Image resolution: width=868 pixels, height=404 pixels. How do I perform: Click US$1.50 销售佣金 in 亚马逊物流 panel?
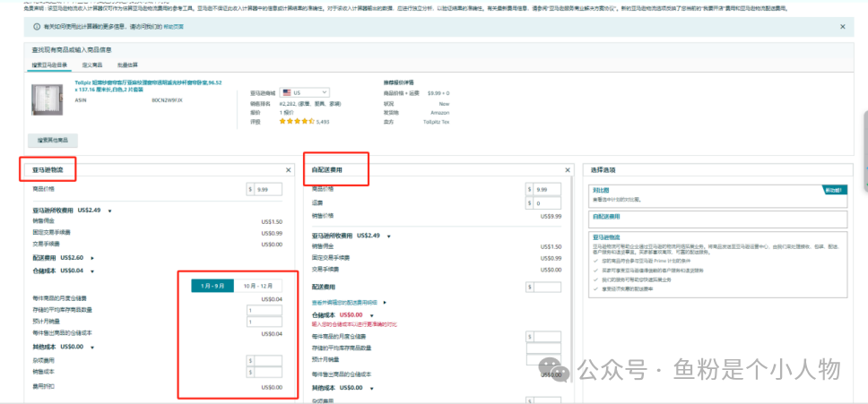tap(272, 221)
